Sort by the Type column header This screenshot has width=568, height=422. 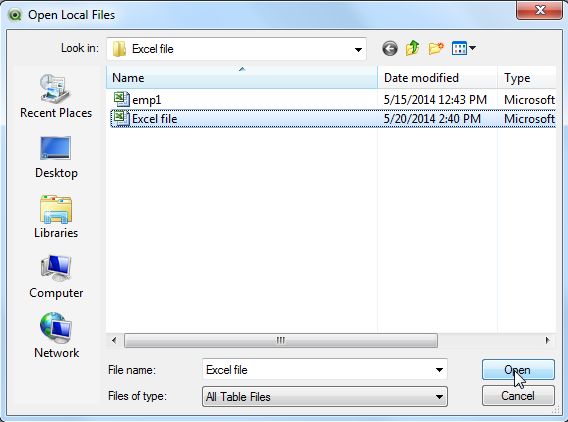pos(527,78)
